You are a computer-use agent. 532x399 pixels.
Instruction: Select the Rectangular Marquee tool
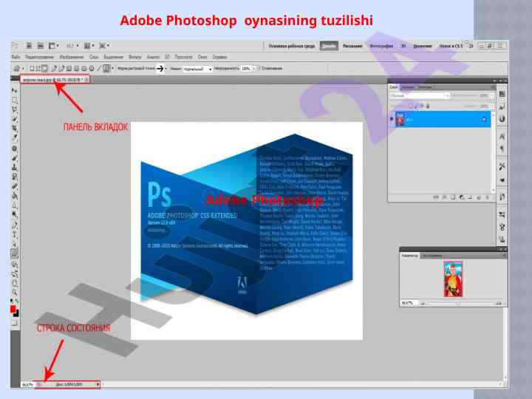click(x=15, y=99)
